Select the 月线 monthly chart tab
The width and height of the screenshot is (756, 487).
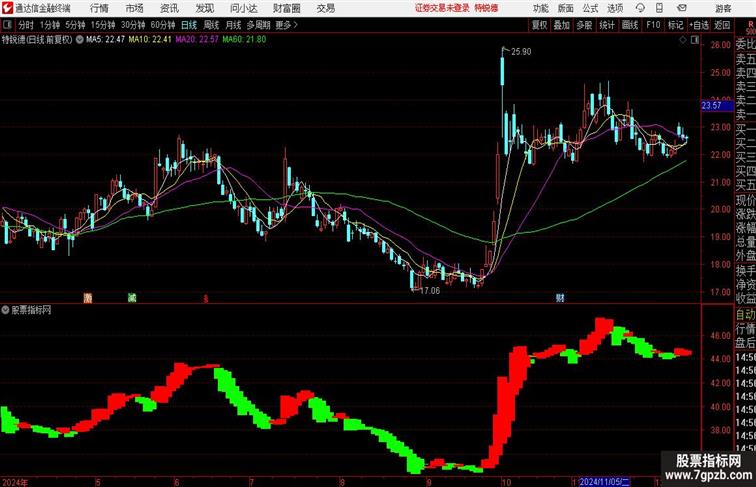tap(233, 25)
